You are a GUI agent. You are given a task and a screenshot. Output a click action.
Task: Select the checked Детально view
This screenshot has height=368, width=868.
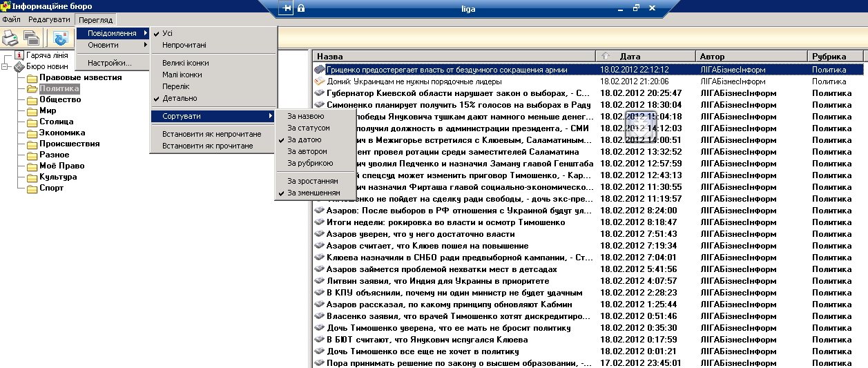[x=213, y=98]
